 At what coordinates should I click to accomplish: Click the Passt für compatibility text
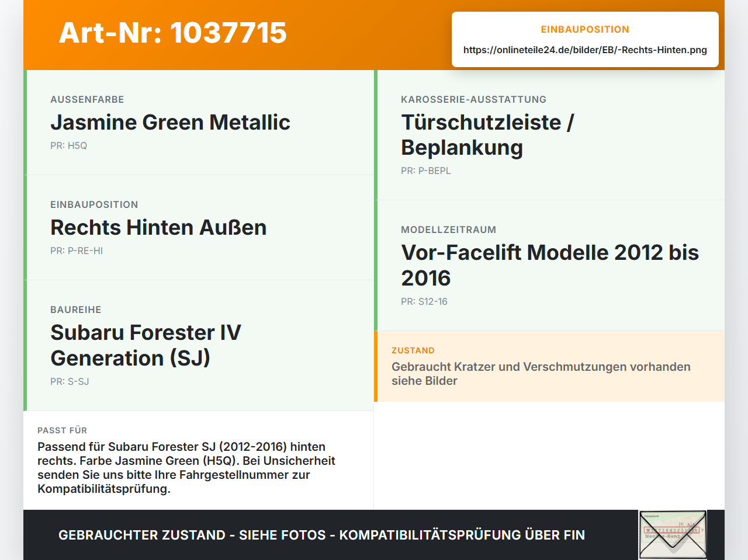coord(186,468)
